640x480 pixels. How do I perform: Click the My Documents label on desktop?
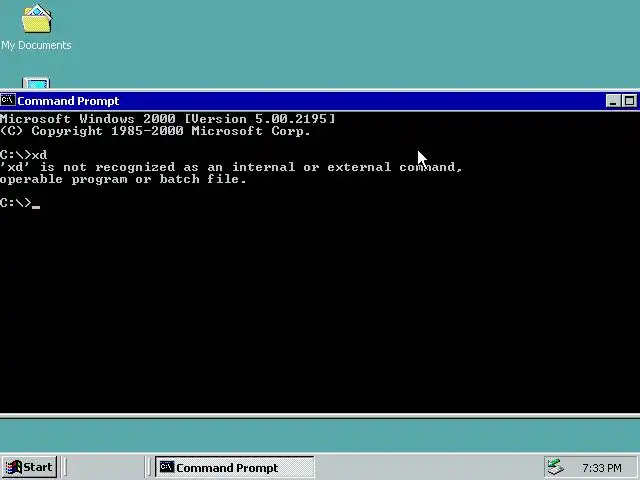coord(36,45)
